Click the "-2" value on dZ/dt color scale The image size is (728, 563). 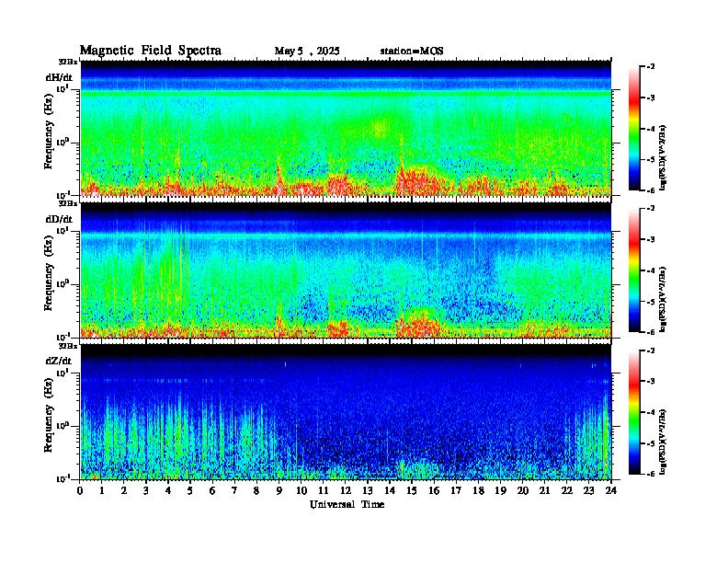pos(651,350)
